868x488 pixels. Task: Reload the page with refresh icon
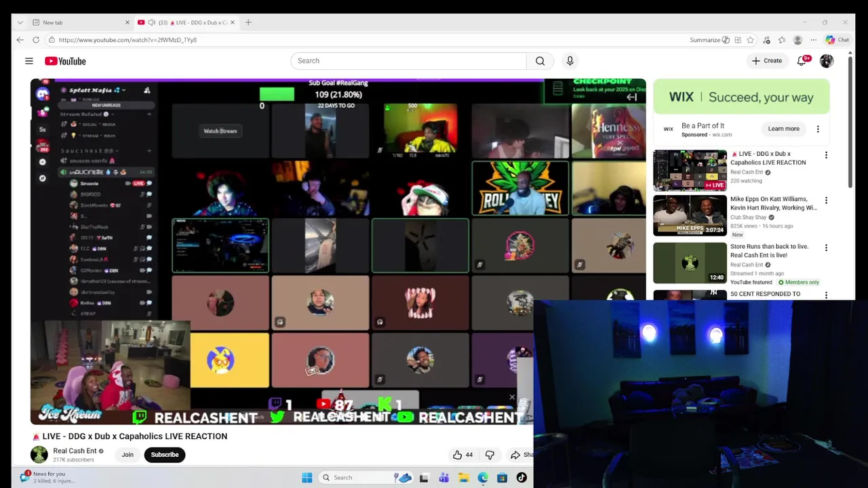(x=36, y=40)
